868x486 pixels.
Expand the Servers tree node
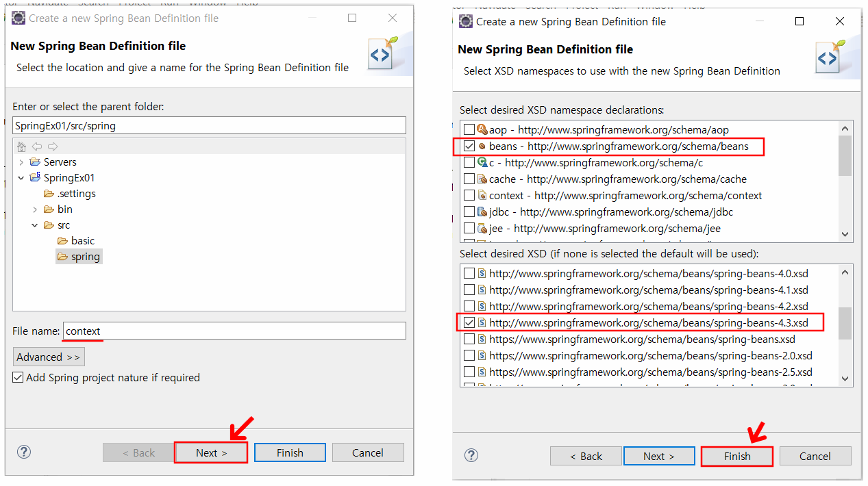tap(21, 162)
